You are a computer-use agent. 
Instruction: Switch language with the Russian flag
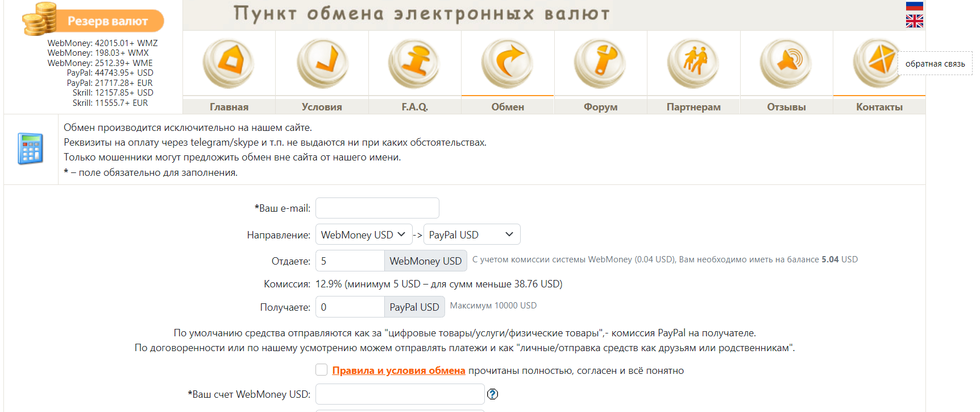coord(914,6)
